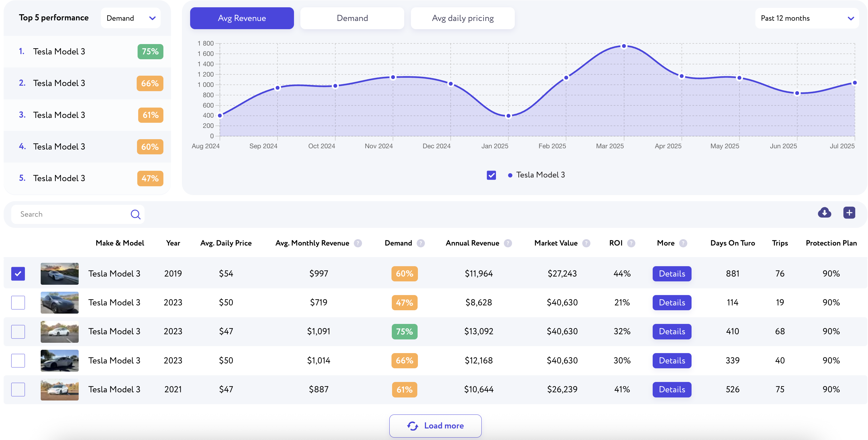Click the $1,091 monthly revenue cell

318,332
